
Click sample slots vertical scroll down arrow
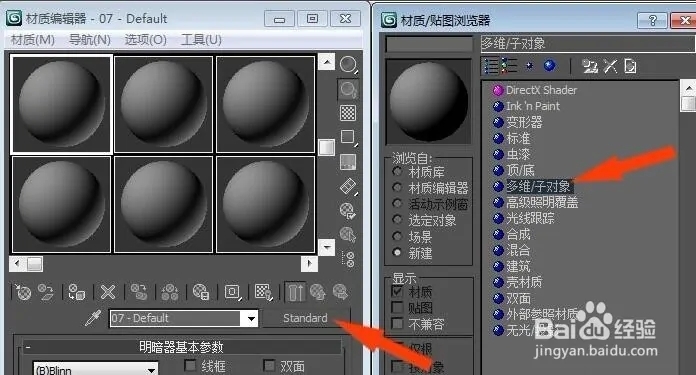[327, 247]
